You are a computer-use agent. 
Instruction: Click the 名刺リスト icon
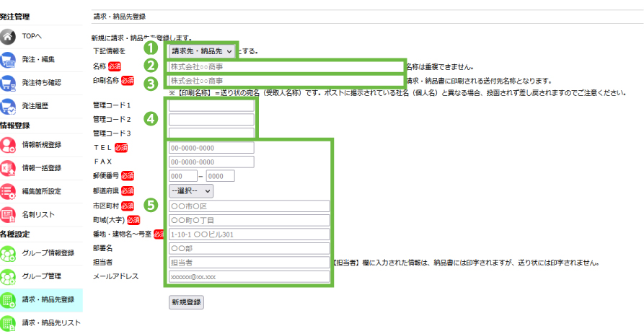[9, 214]
